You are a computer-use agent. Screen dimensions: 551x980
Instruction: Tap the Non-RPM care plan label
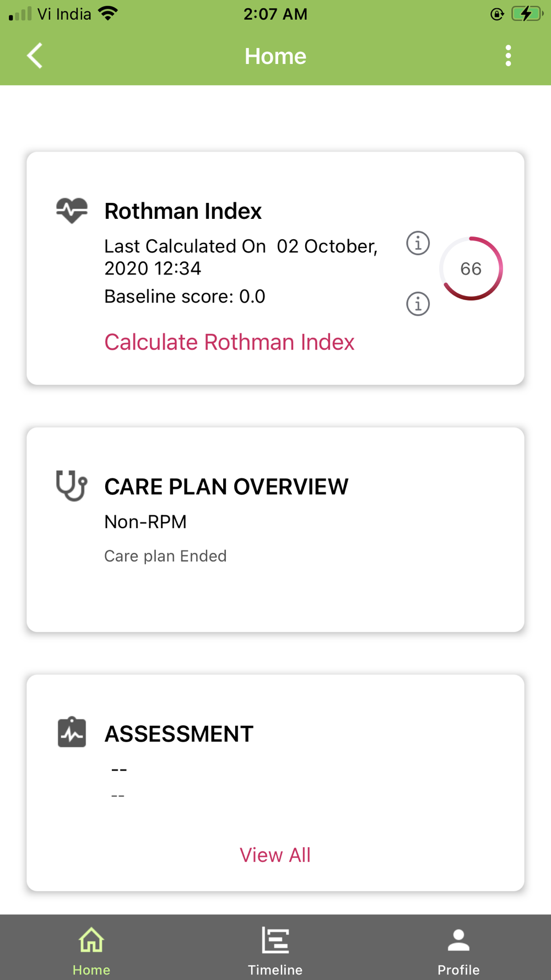coord(145,521)
